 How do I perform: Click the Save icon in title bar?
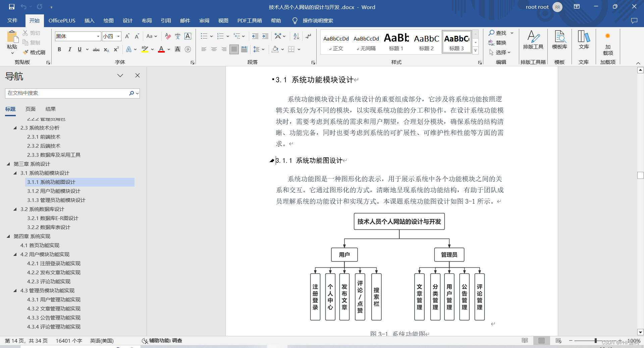click(x=12, y=7)
